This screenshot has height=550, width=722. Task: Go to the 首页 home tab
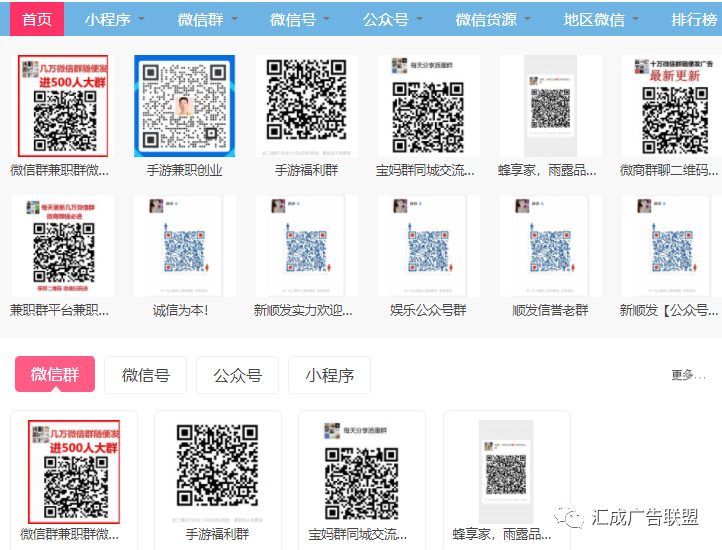37,19
